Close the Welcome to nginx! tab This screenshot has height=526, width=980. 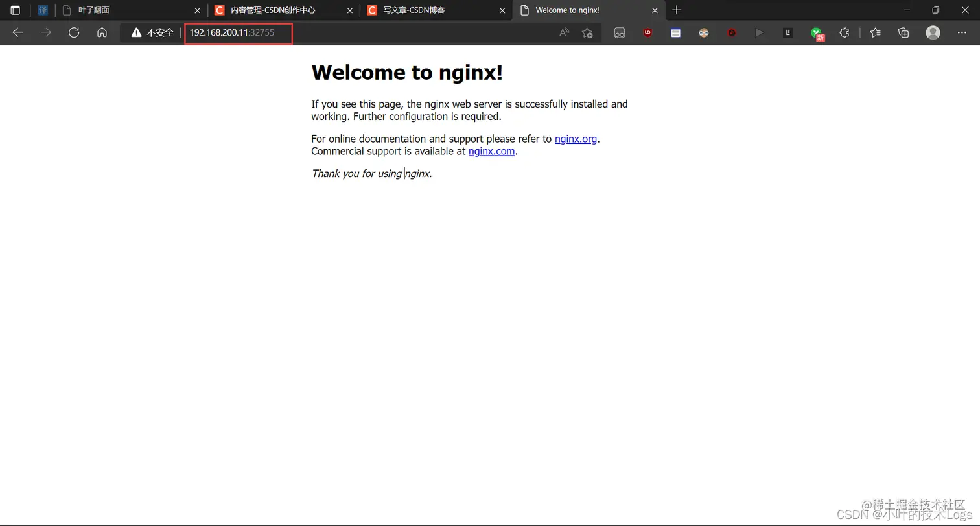coord(655,10)
